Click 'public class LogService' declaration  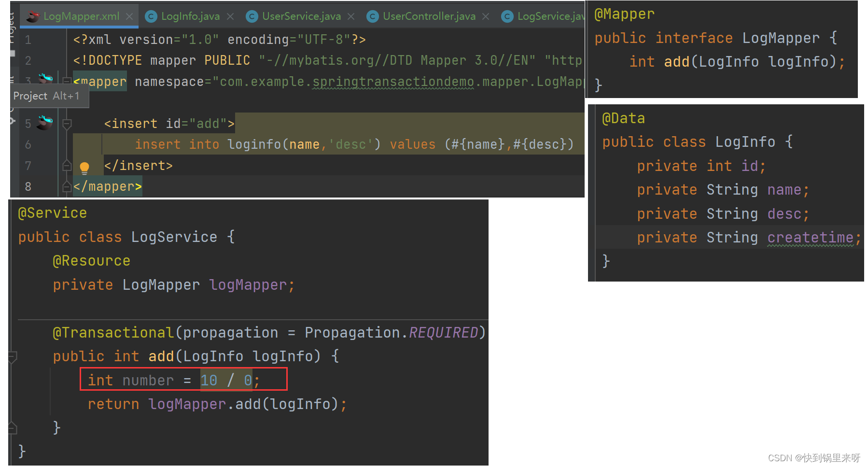[126, 237]
